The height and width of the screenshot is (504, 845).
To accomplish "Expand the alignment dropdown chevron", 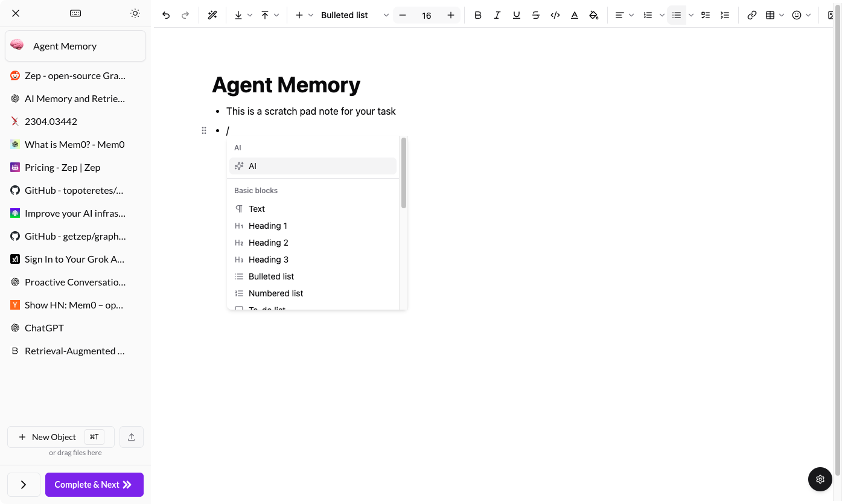I will click(631, 15).
